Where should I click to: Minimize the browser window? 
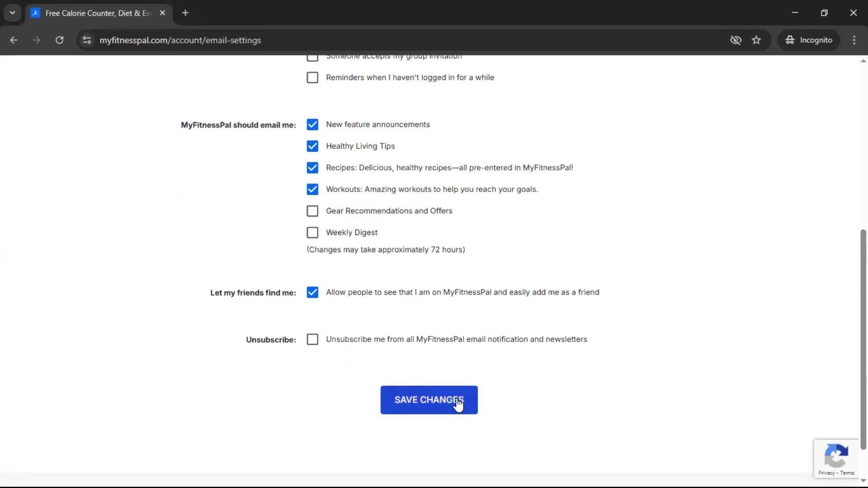[795, 13]
